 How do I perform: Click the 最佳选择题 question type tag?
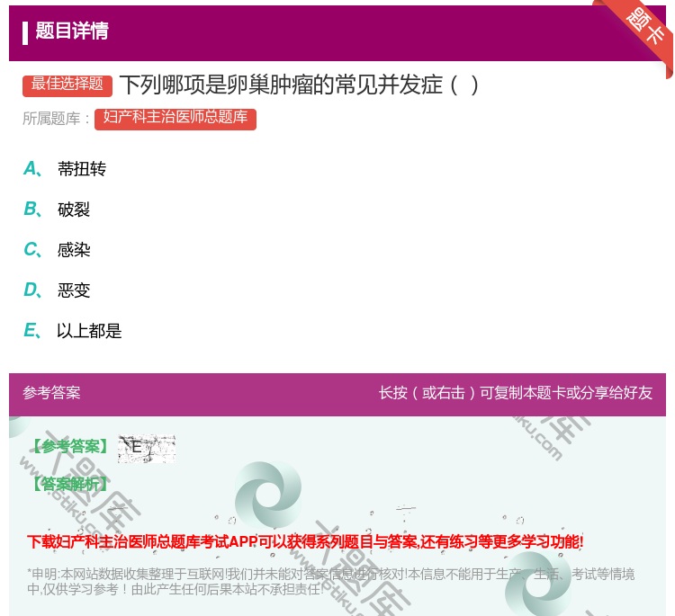click(x=67, y=85)
